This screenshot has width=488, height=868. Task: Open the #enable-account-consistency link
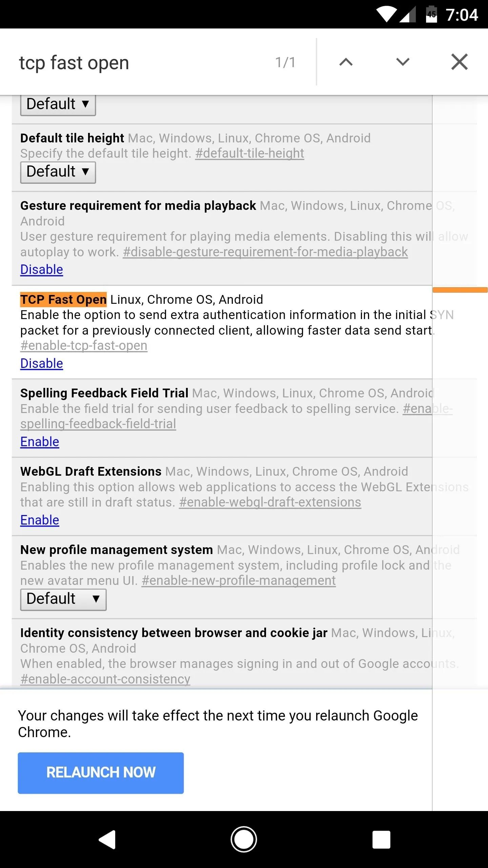(105, 679)
